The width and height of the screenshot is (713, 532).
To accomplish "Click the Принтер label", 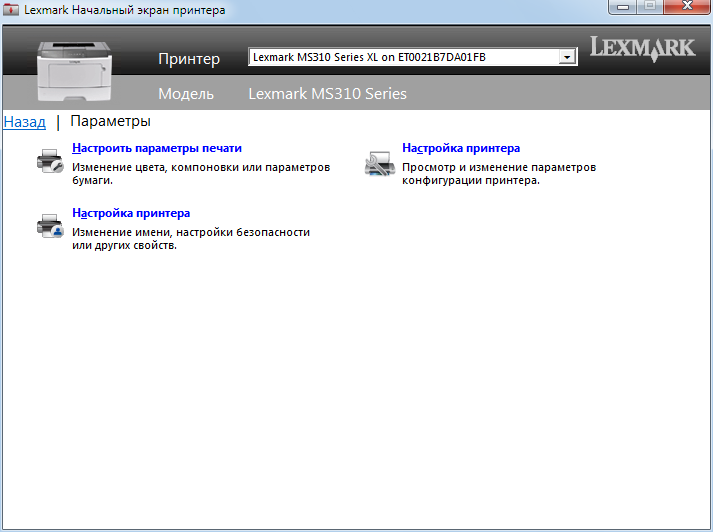I will click(x=189, y=59).
